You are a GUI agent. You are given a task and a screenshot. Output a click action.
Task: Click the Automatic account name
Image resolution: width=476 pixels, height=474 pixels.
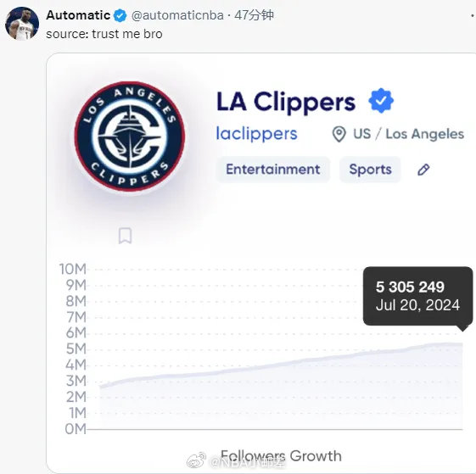point(78,15)
